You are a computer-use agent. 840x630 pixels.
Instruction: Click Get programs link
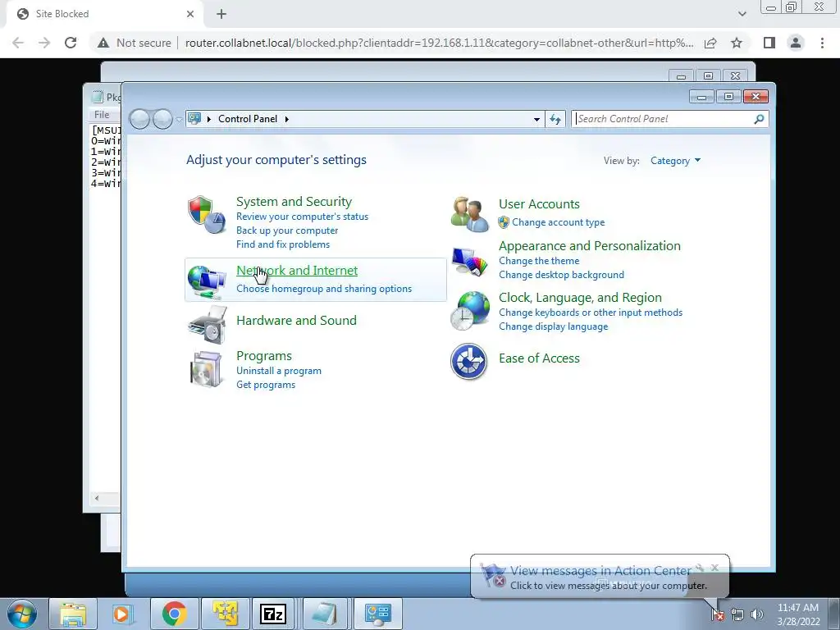pyautogui.click(x=266, y=385)
